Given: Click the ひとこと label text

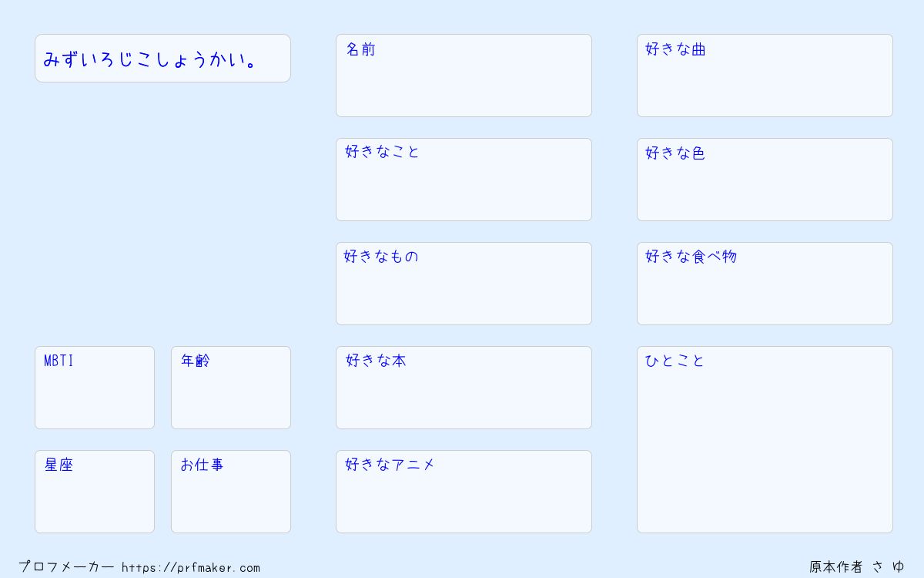Looking at the screenshot, I should [675, 361].
